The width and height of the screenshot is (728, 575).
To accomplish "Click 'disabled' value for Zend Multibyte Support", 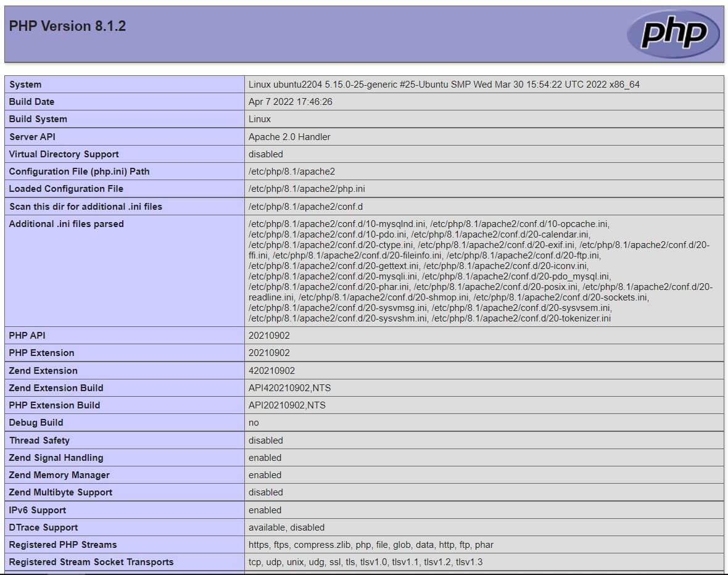I will click(265, 492).
